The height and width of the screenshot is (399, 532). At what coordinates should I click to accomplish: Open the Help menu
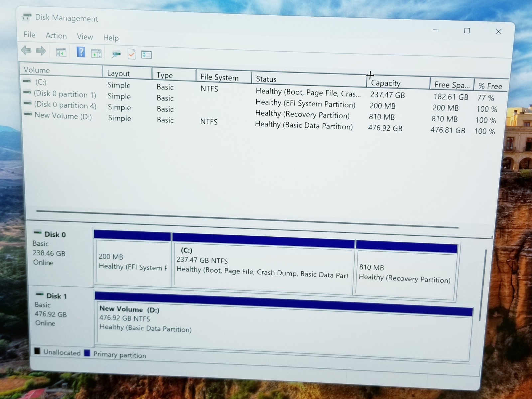pos(111,38)
